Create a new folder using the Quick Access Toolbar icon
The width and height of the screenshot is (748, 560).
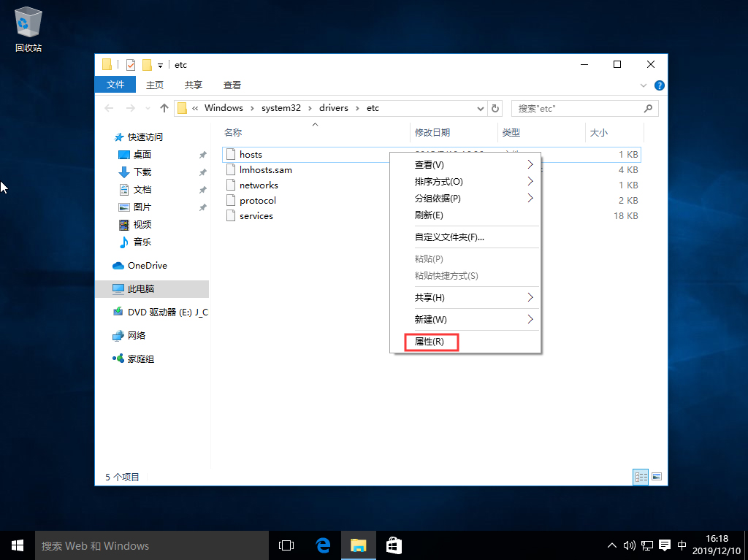click(147, 64)
